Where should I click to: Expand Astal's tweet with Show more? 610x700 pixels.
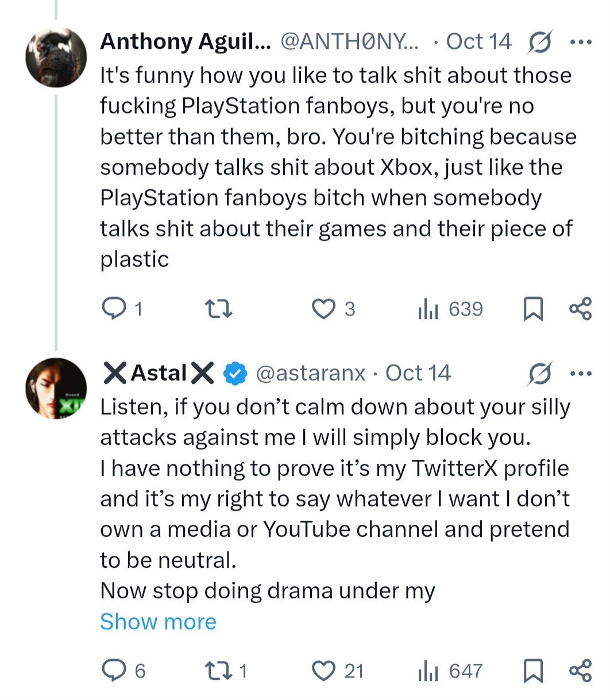pos(158,622)
